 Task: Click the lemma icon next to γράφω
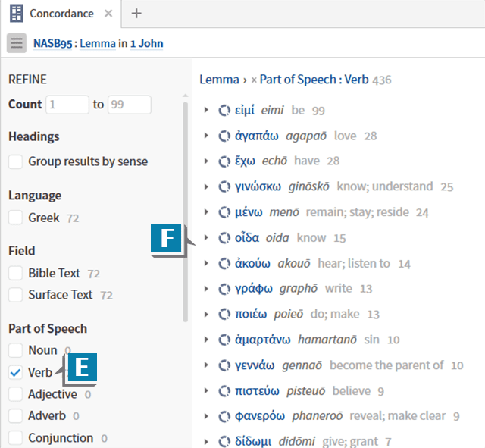click(x=224, y=289)
